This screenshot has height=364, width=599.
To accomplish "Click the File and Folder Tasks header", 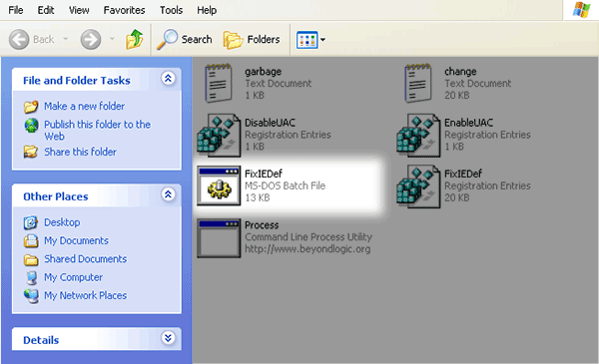I will (x=77, y=81).
